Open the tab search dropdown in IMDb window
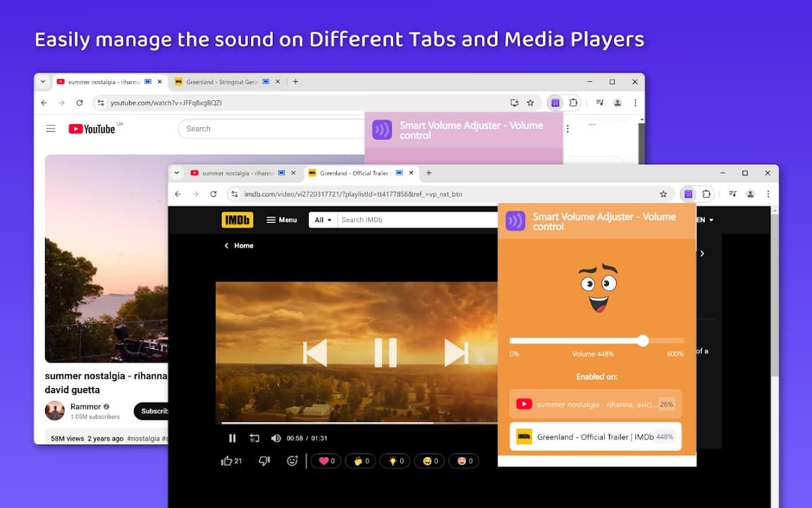The height and width of the screenshot is (508, 812). [177, 173]
